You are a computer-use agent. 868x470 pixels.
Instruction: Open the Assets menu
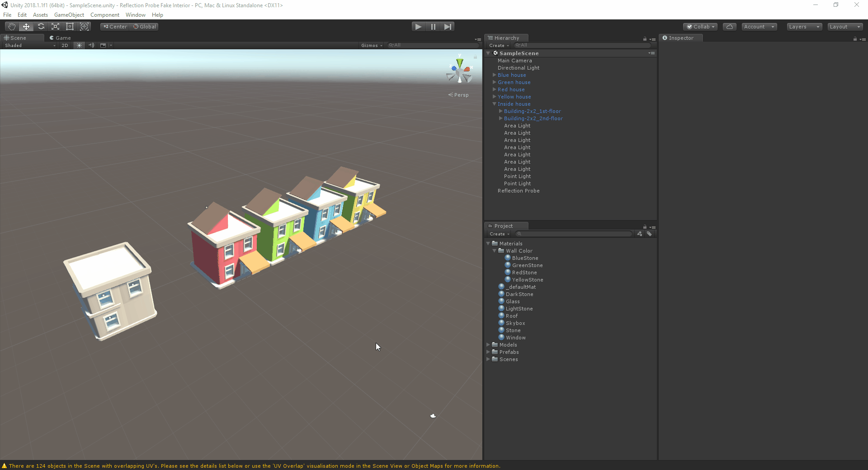(40, 15)
